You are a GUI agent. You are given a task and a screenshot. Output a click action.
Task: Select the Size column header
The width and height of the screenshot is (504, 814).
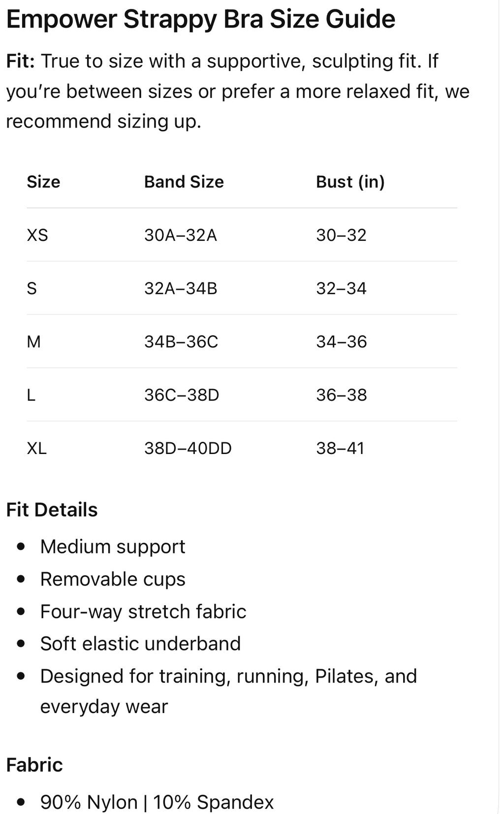coord(43,182)
